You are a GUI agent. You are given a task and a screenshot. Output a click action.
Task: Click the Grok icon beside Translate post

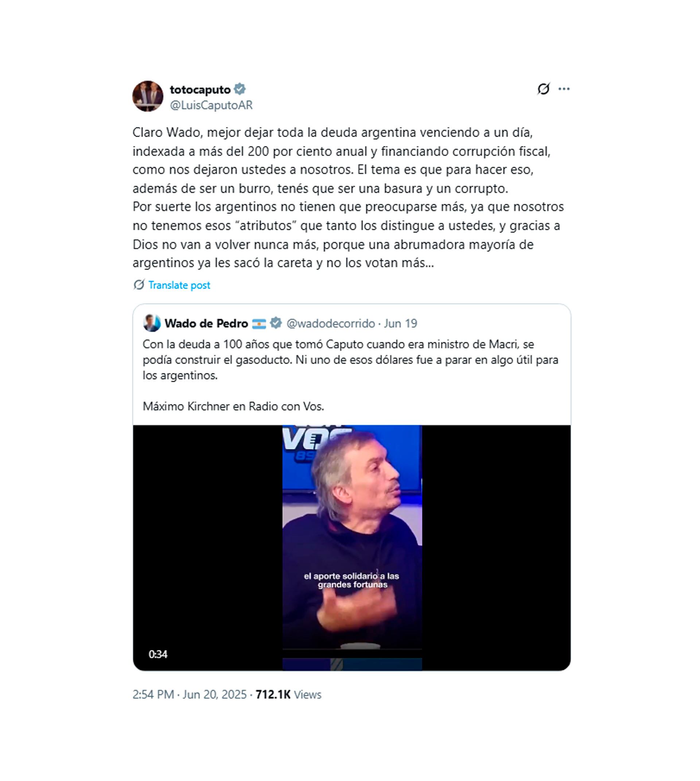139,285
